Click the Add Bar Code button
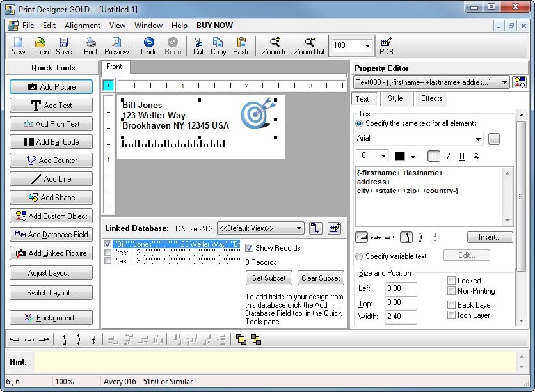The height and width of the screenshot is (392, 535). click(51, 142)
